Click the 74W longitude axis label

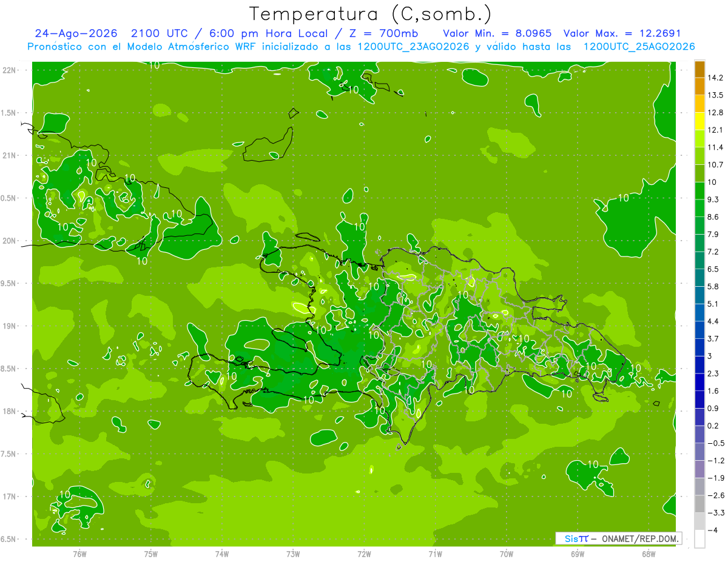point(222,554)
